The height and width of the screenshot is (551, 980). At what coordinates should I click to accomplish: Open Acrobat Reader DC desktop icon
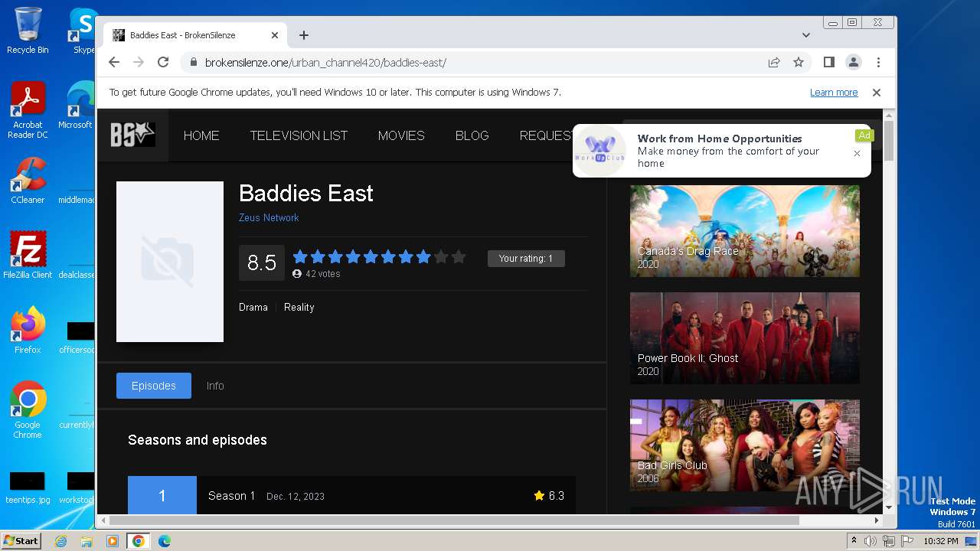(x=28, y=110)
